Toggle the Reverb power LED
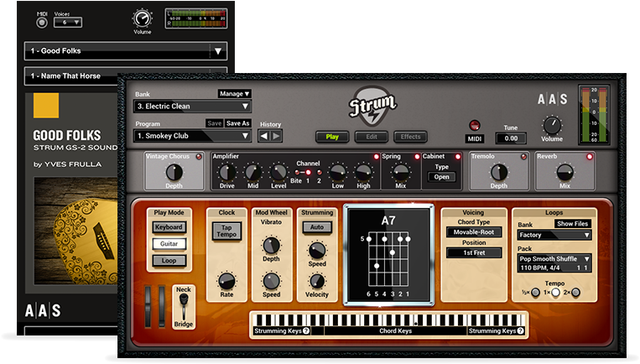Viewport: 640px width, 364px height. click(x=590, y=157)
